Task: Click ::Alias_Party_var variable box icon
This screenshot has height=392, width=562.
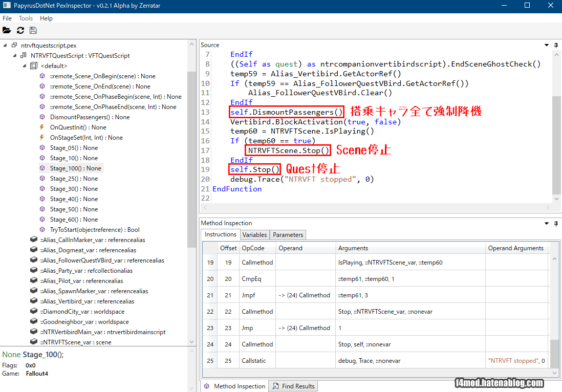Action: pos(34,270)
